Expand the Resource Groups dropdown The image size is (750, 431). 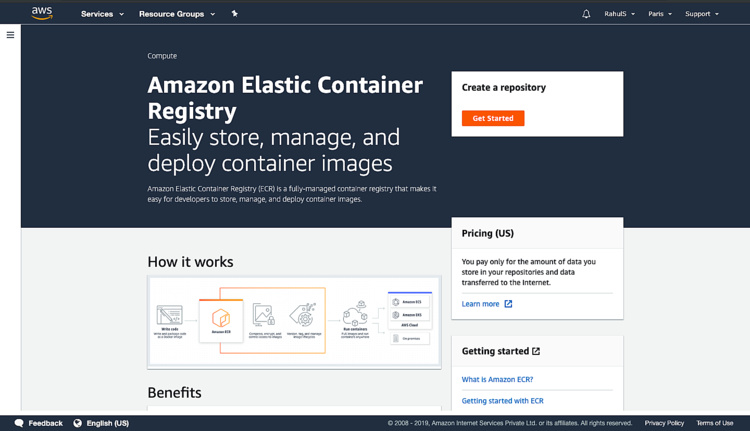176,14
